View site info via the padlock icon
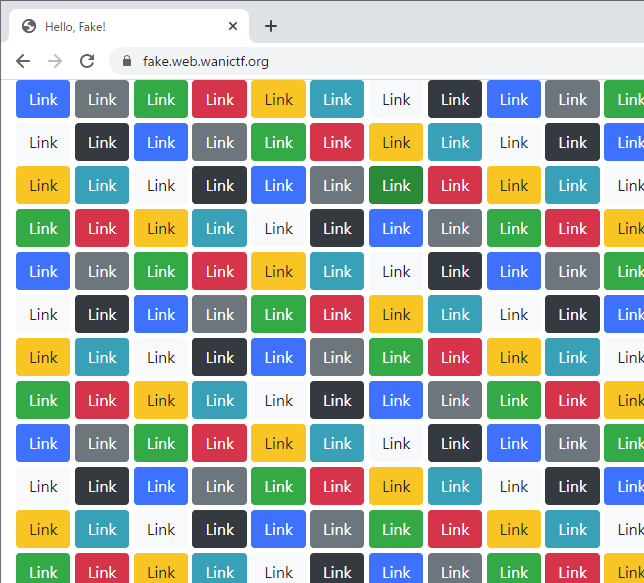The width and height of the screenshot is (644, 583). pyautogui.click(x=127, y=61)
